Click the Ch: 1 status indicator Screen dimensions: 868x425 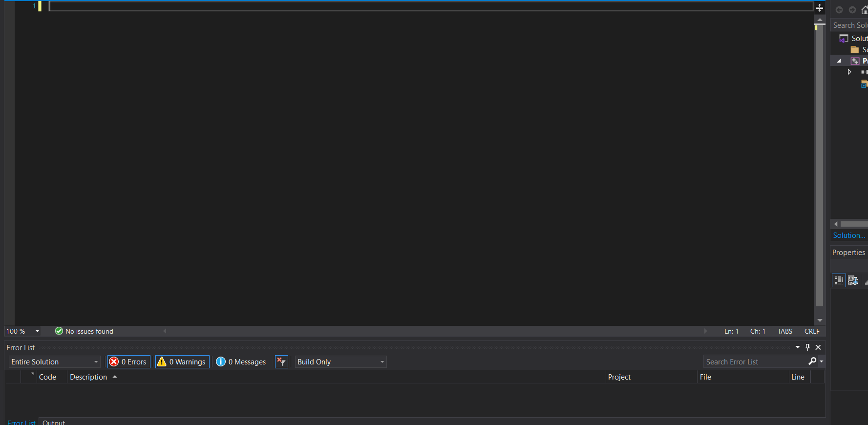[758, 331]
